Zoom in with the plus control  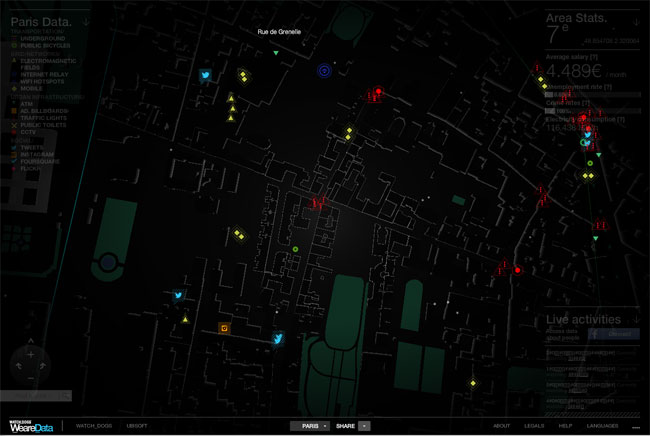pyautogui.click(x=30, y=354)
